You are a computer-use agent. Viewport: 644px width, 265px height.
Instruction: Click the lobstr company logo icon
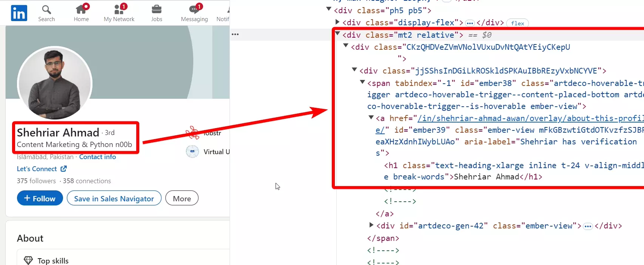click(x=193, y=133)
